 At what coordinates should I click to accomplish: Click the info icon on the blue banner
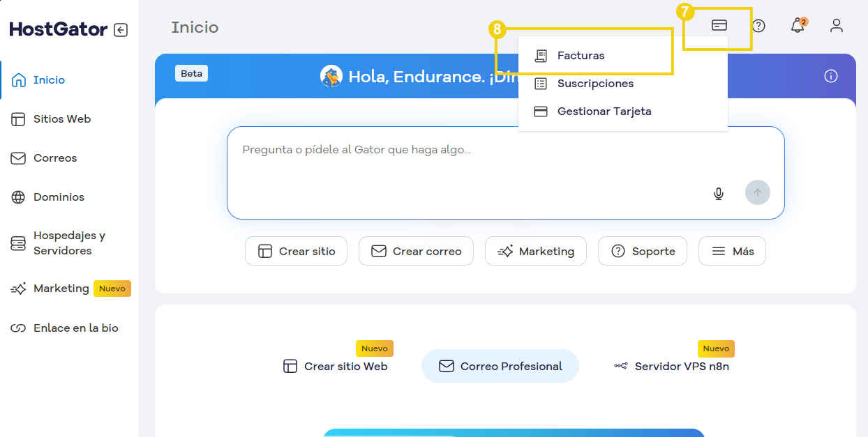pos(831,77)
